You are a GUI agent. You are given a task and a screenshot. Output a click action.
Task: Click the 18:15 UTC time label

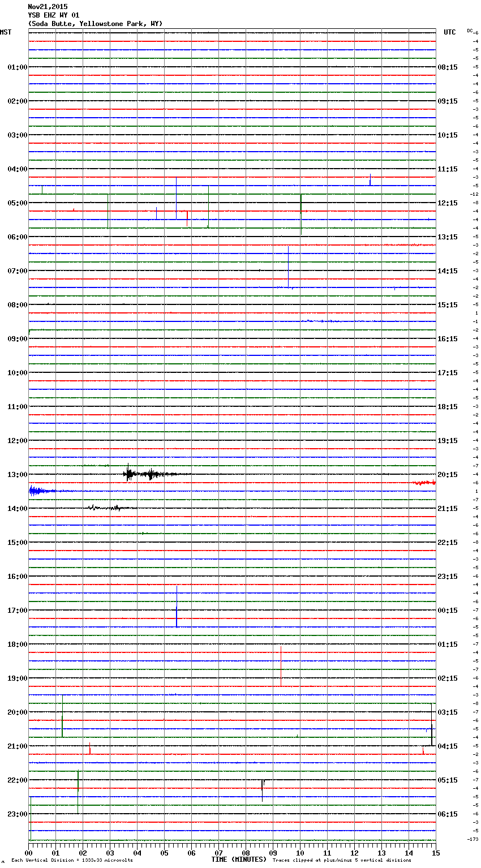[448, 407]
